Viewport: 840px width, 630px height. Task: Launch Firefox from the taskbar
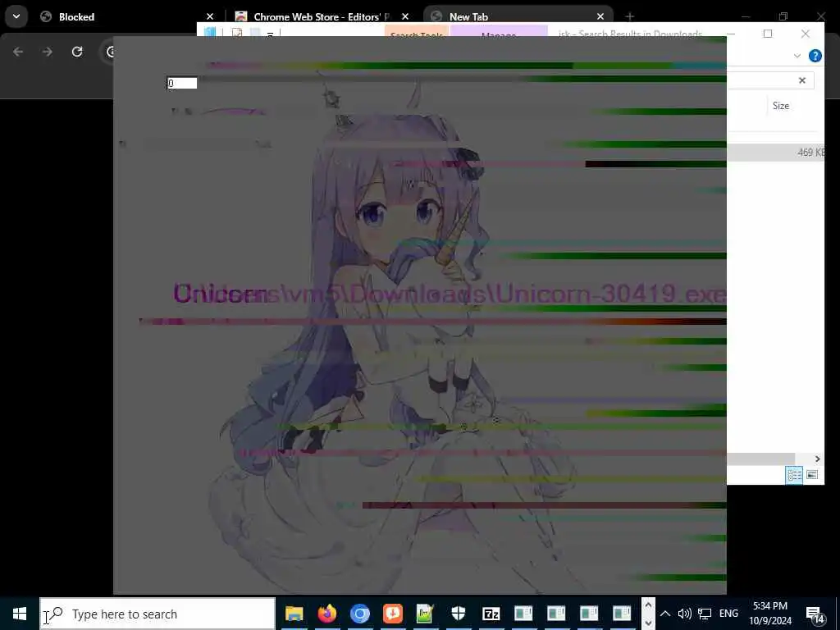(326, 614)
